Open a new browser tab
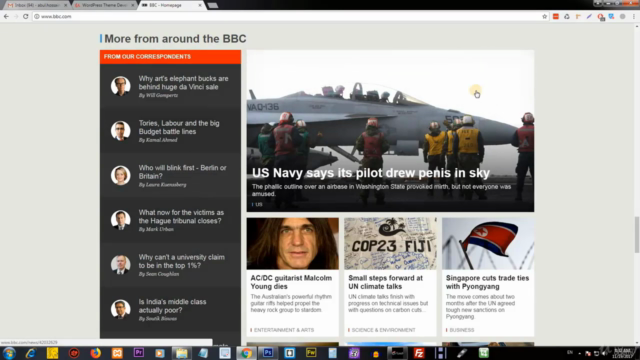Viewport: 640px width, 360px height. click(x=213, y=5)
